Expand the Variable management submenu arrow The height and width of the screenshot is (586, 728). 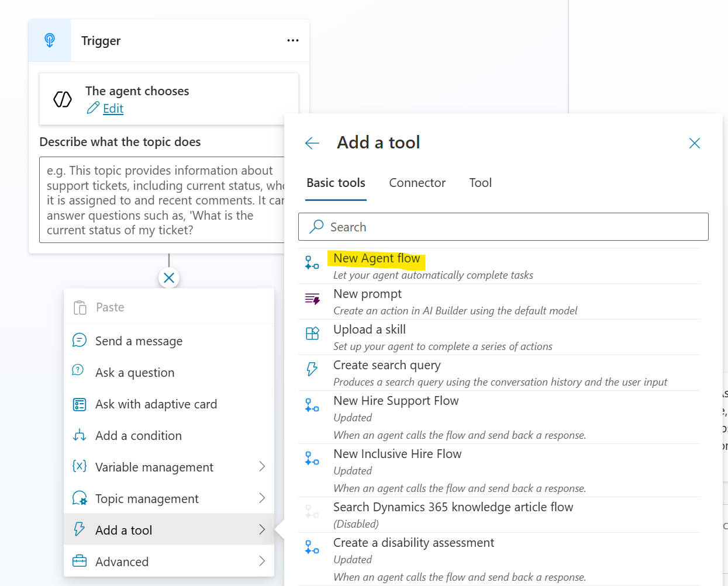point(262,467)
